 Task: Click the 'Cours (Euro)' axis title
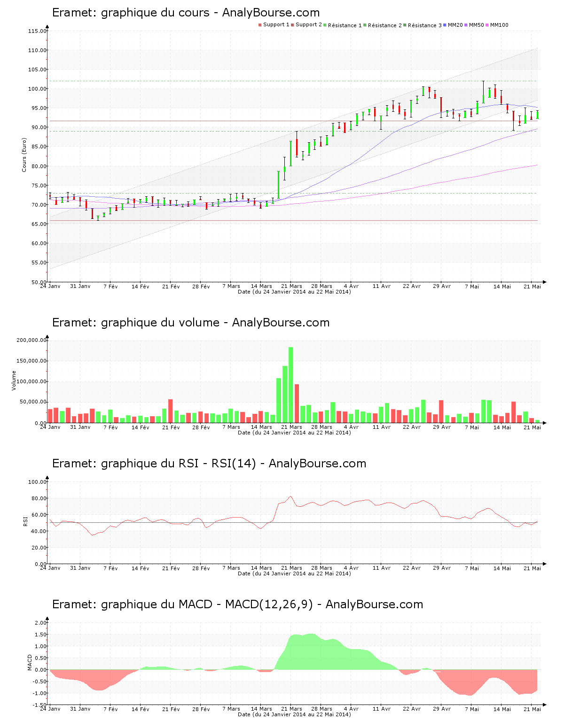pos(24,155)
